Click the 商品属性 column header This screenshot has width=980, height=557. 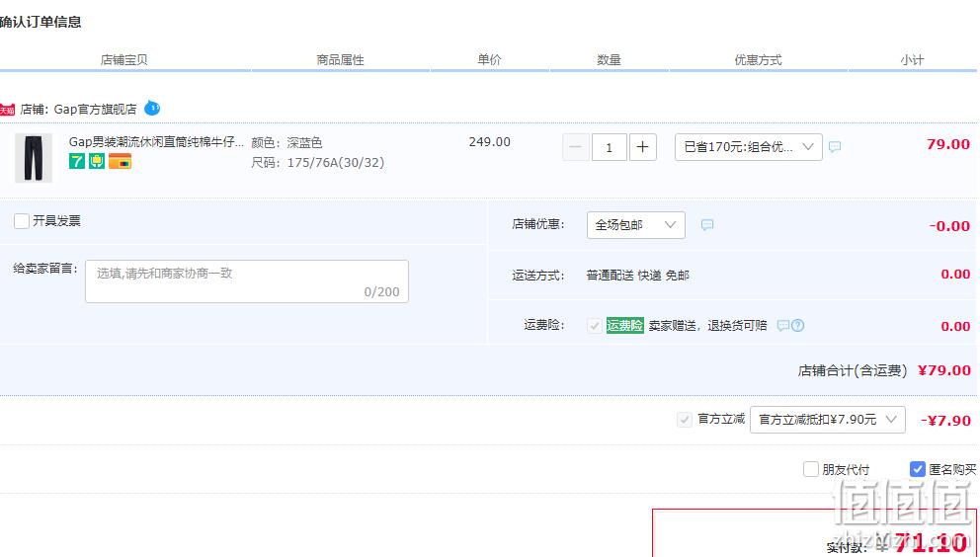click(x=340, y=60)
